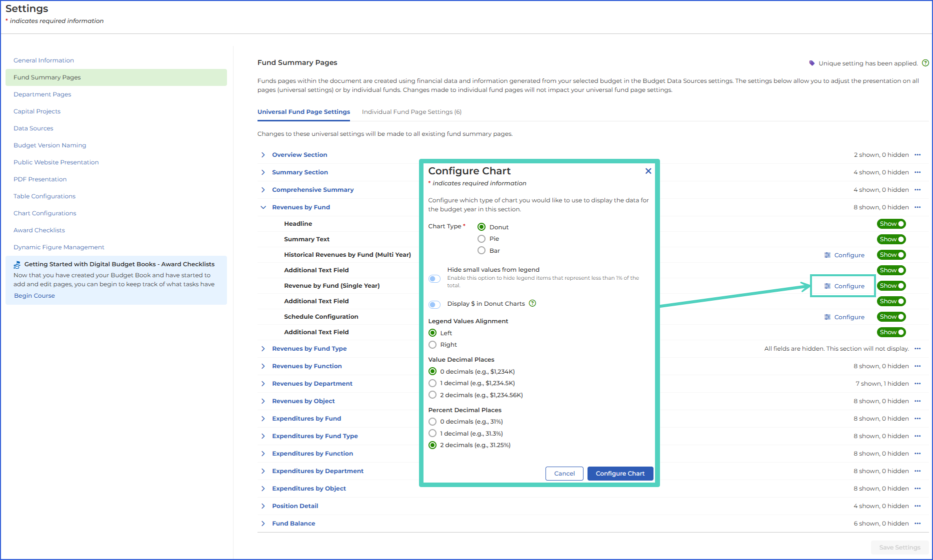
Task: Select Universal Fund Page Settings tab
Action: 303,112
